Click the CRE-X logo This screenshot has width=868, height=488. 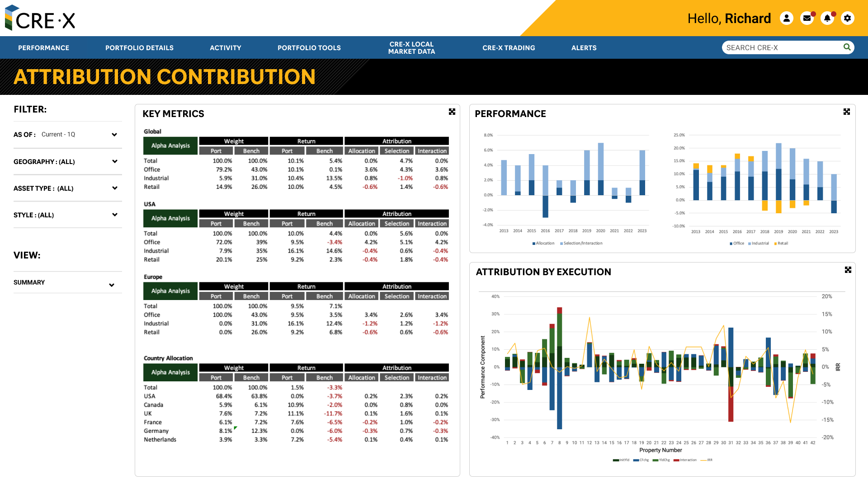click(40, 18)
